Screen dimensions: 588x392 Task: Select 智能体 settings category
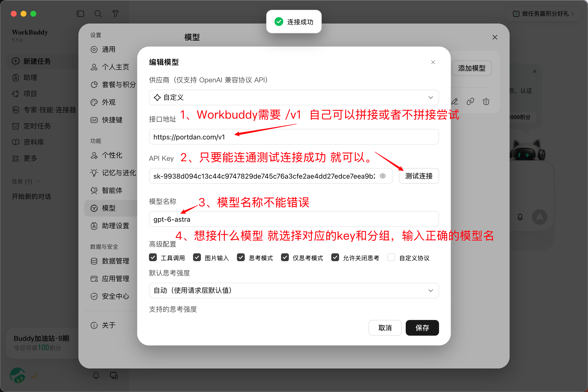click(x=110, y=191)
